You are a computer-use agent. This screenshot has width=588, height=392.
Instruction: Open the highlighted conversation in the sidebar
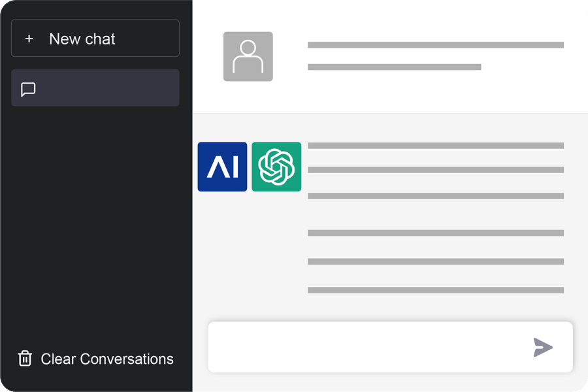[95, 88]
